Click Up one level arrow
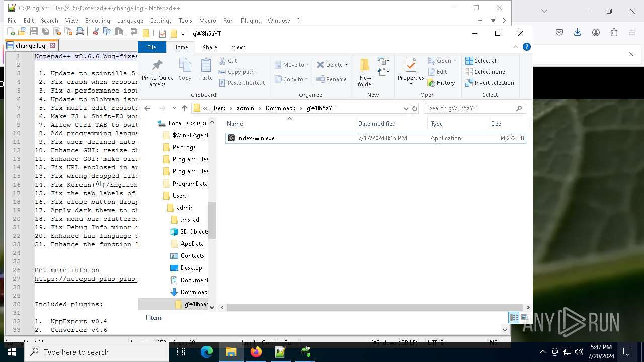The height and width of the screenshot is (362, 644). [185, 108]
